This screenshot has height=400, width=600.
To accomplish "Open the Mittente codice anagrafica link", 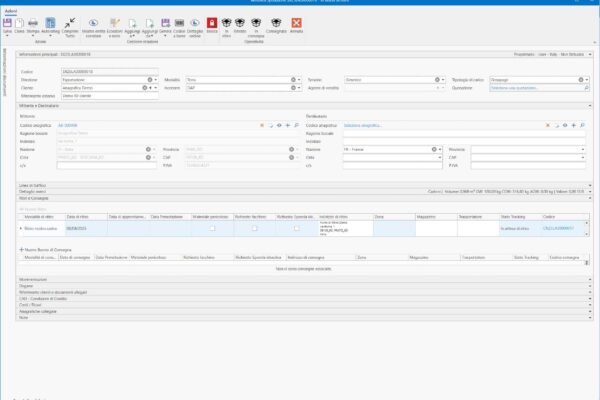I will 68,126.
